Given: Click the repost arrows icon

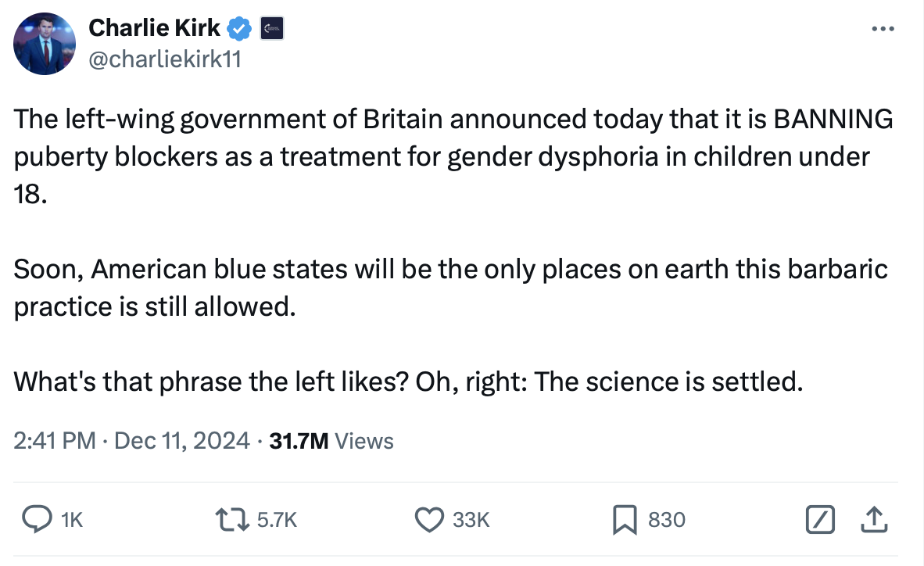Looking at the screenshot, I should click(231, 518).
